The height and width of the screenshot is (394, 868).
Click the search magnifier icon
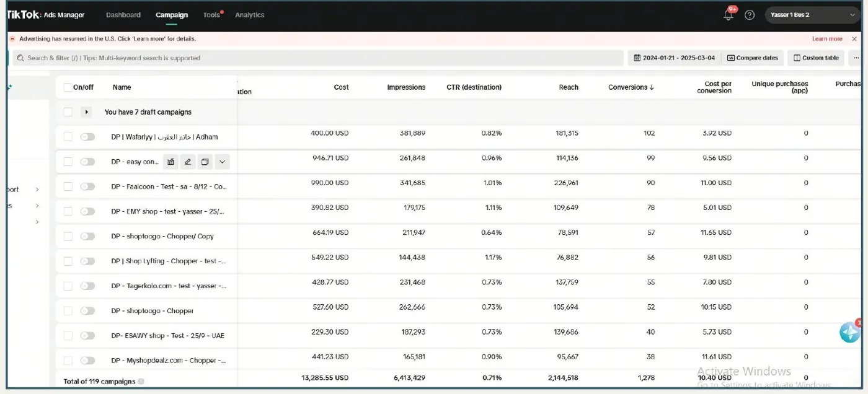point(20,58)
